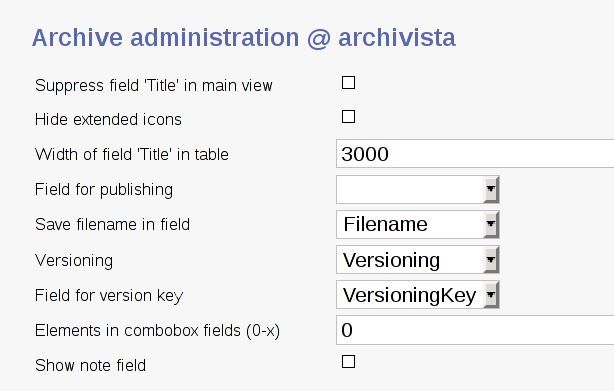Click the 'Save filename in field' label
Image resolution: width=614 pixels, height=391 pixels.
click(112, 224)
